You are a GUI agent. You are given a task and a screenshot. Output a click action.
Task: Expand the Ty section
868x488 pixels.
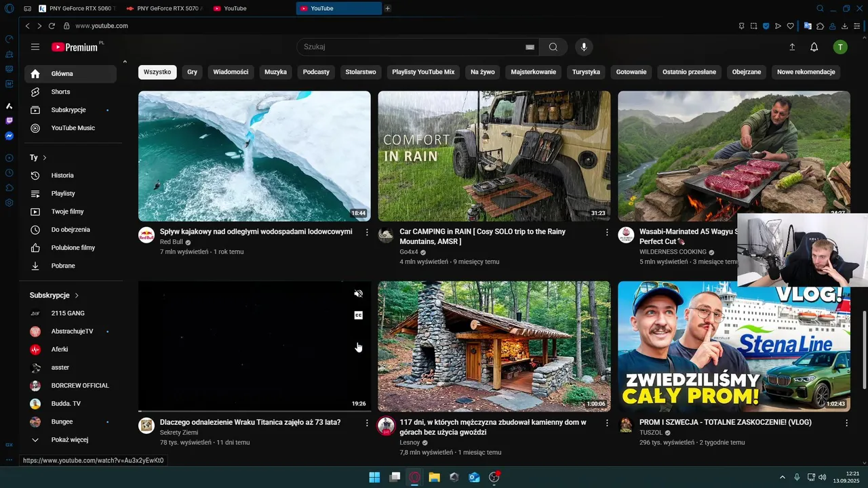pyautogui.click(x=39, y=157)
